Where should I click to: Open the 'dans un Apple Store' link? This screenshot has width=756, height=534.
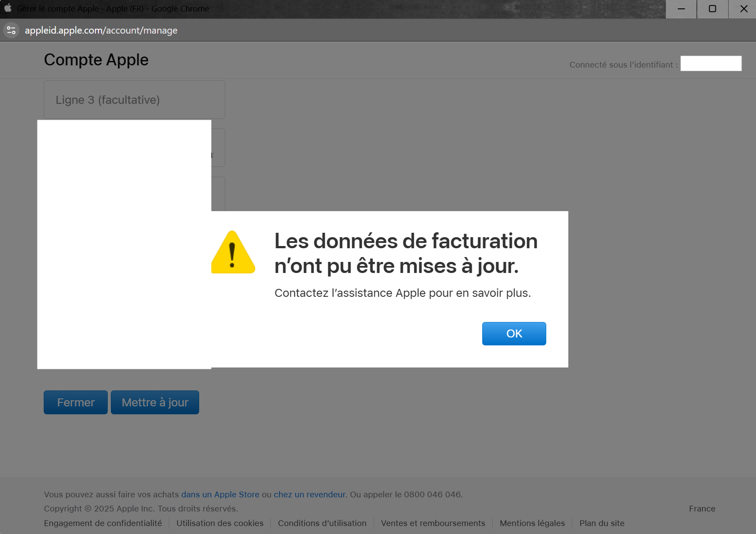coord(220,495)
